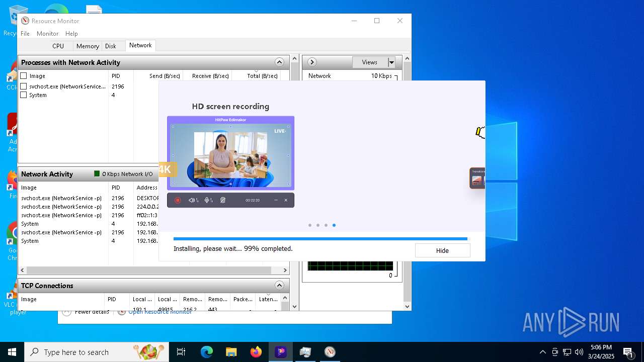This screenshot has height=362, width=644.
Task: Click the Views button
Action: click(x=370, y=62)
